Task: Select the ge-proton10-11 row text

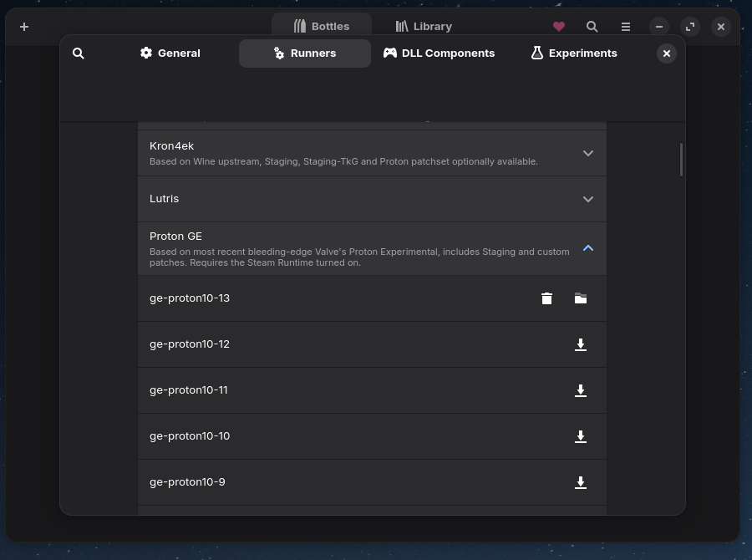Action: click(x=189, y=390)
